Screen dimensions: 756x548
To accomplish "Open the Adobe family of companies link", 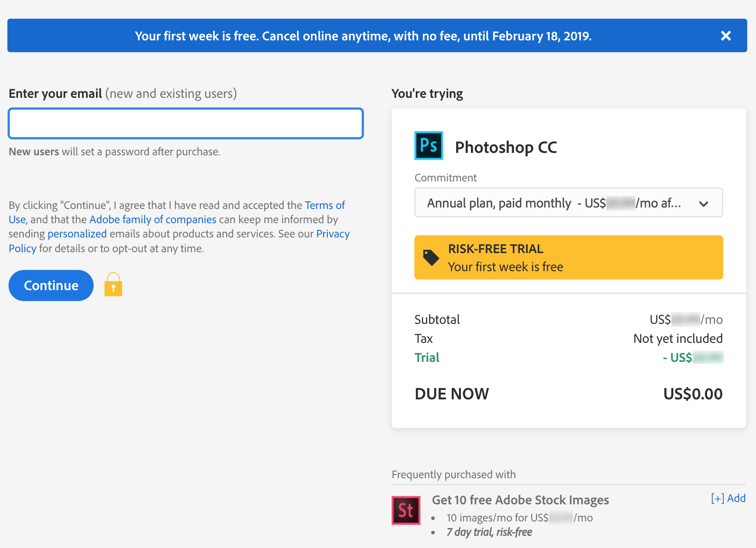I will click(x=153, y=219).
